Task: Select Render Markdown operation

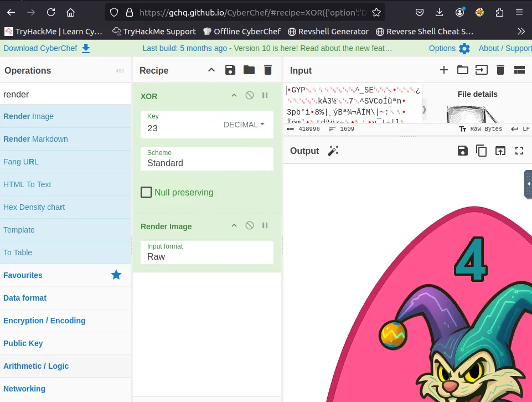Action: click(x=35, y=139)
